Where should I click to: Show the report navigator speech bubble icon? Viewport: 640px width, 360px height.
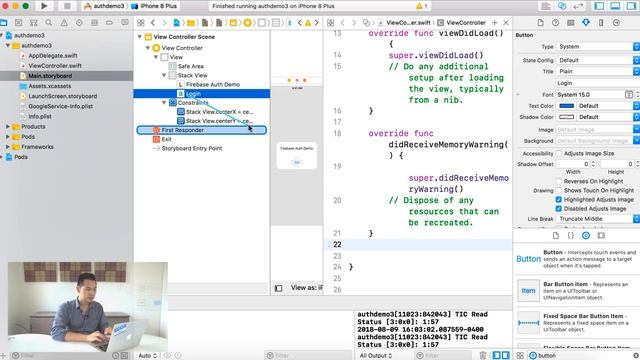(125, 22)
